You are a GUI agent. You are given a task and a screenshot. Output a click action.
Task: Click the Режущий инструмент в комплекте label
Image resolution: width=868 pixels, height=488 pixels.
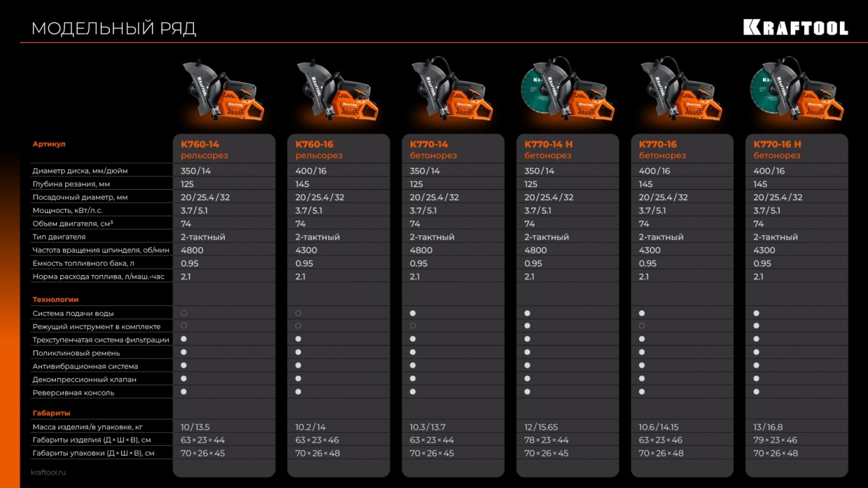coord(97,327)
